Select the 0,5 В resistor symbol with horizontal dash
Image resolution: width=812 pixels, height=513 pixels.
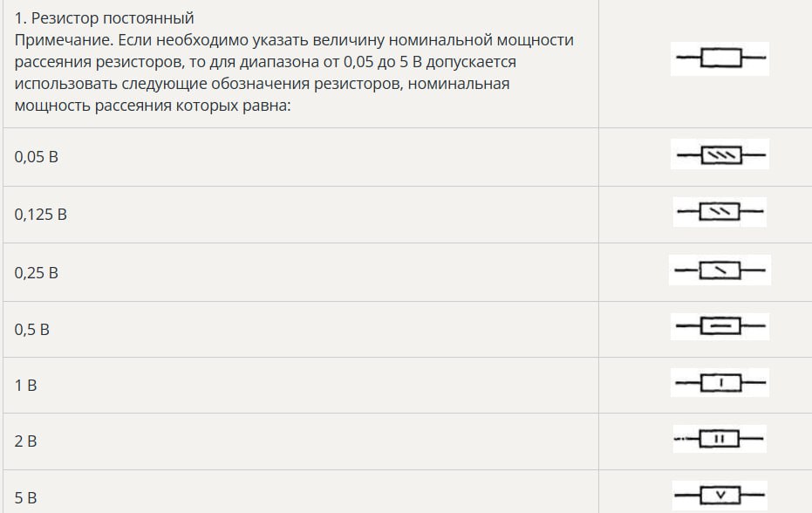720,326
